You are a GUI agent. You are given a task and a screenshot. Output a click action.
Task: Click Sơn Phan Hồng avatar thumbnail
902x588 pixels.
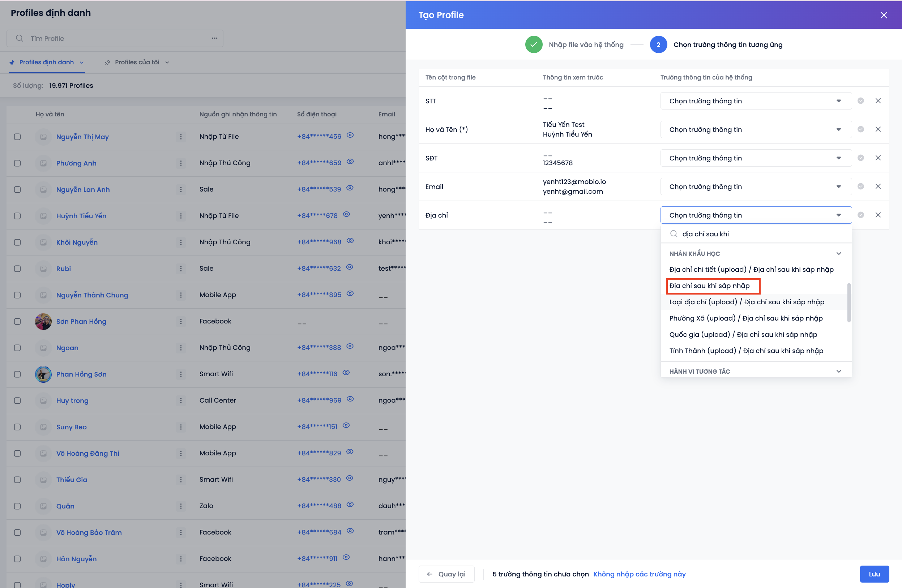[43, 321]
